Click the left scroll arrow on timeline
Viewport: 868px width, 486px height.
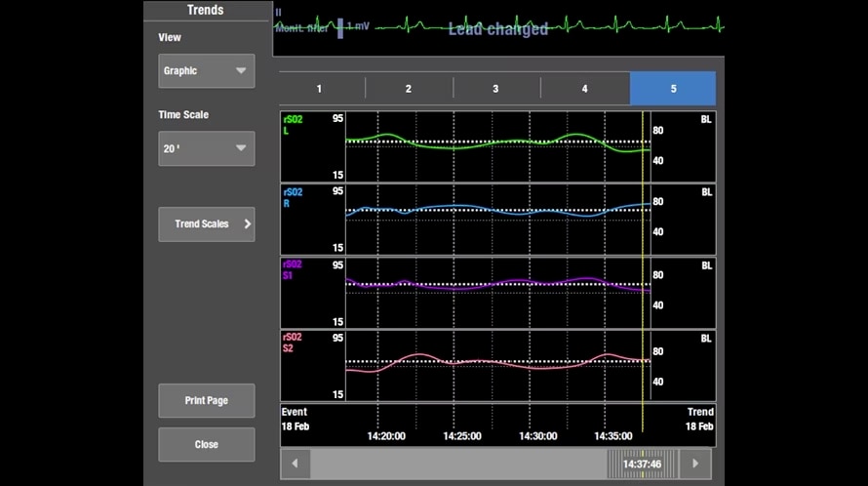pyautogui.click(x=295, y=463)
